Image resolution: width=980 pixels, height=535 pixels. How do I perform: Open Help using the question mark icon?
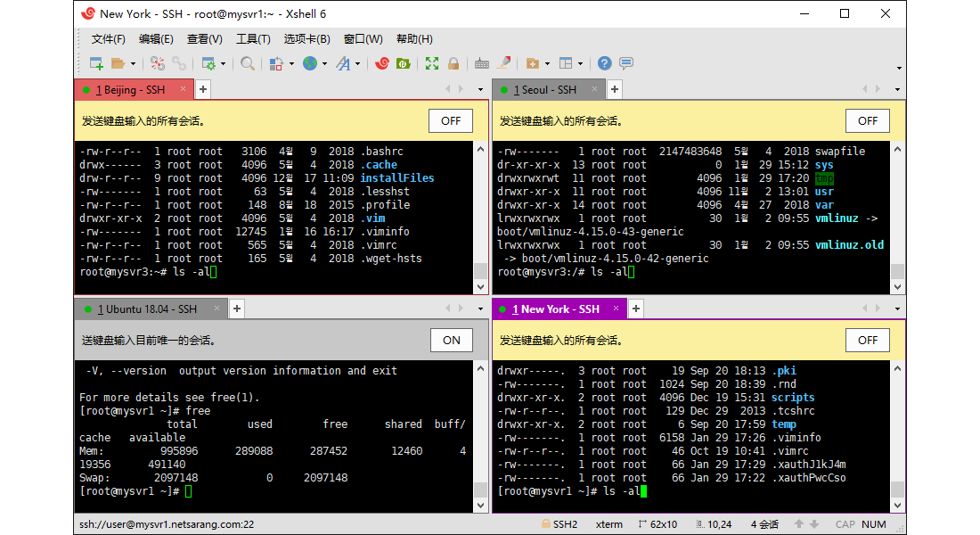pyautogui.click(x=603, y=62)
